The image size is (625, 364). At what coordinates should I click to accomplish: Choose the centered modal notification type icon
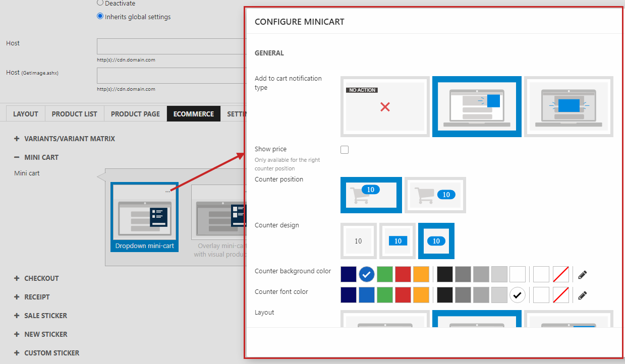pyautogui.click(x=569, y=106)
